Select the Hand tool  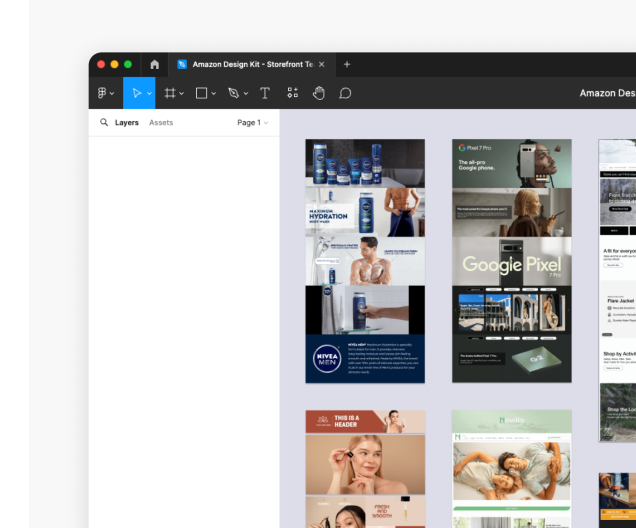click(319, 93)
